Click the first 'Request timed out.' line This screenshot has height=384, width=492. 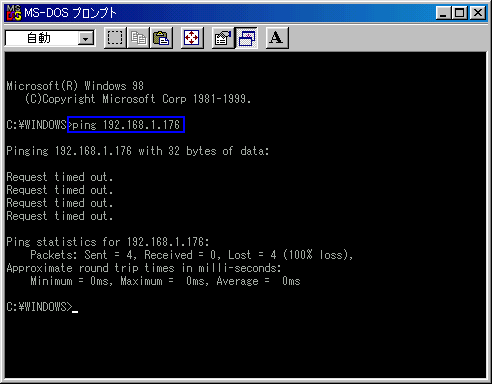click(60, 177)
